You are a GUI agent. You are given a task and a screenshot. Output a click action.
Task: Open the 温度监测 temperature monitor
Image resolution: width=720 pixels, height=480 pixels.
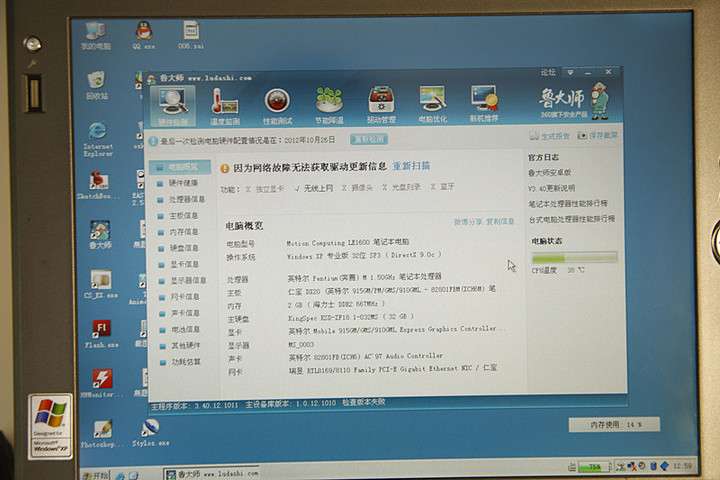[x=225, y=107]
